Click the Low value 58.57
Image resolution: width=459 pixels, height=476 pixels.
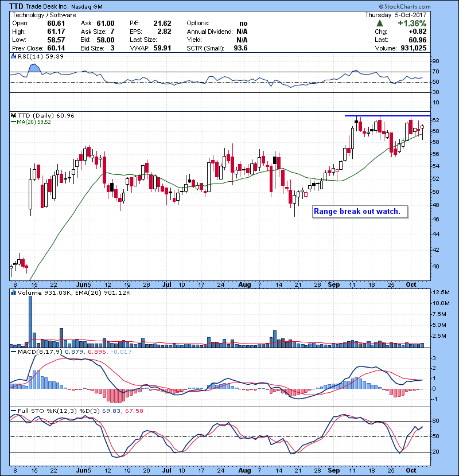pyautogui.click(x=56, y=40)
